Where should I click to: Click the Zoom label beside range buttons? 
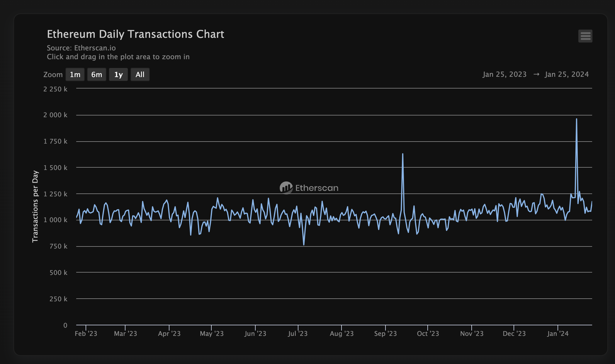click(x=53, y=75)
